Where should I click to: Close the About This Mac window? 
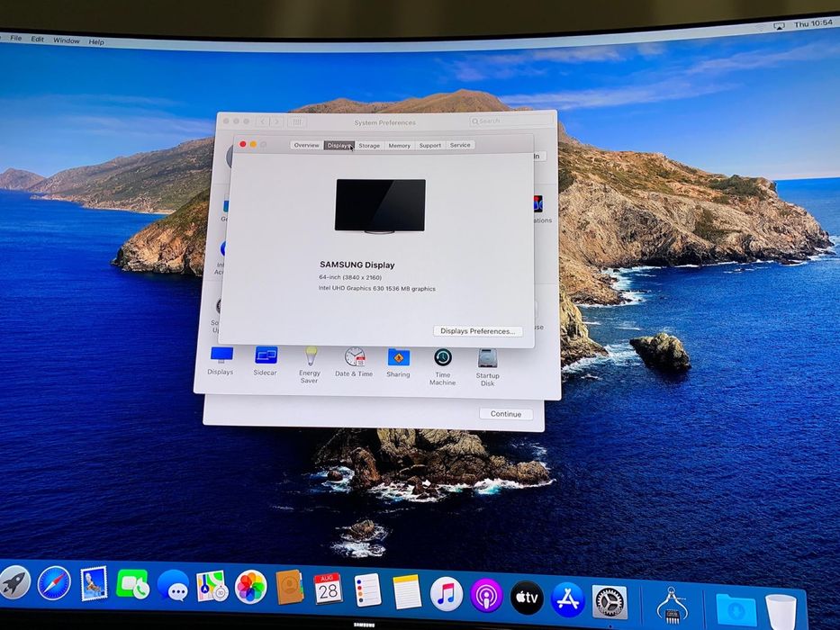(242, 144)
